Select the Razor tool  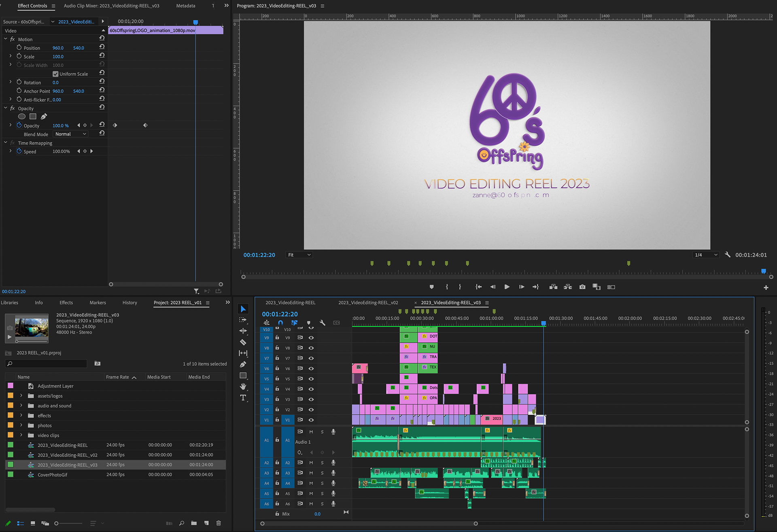pyautogui.click(x=243, y=342)
